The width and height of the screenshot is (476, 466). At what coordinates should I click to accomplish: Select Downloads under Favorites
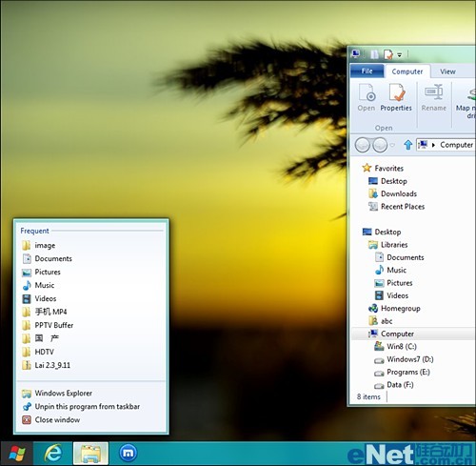(x=392, y=193)
